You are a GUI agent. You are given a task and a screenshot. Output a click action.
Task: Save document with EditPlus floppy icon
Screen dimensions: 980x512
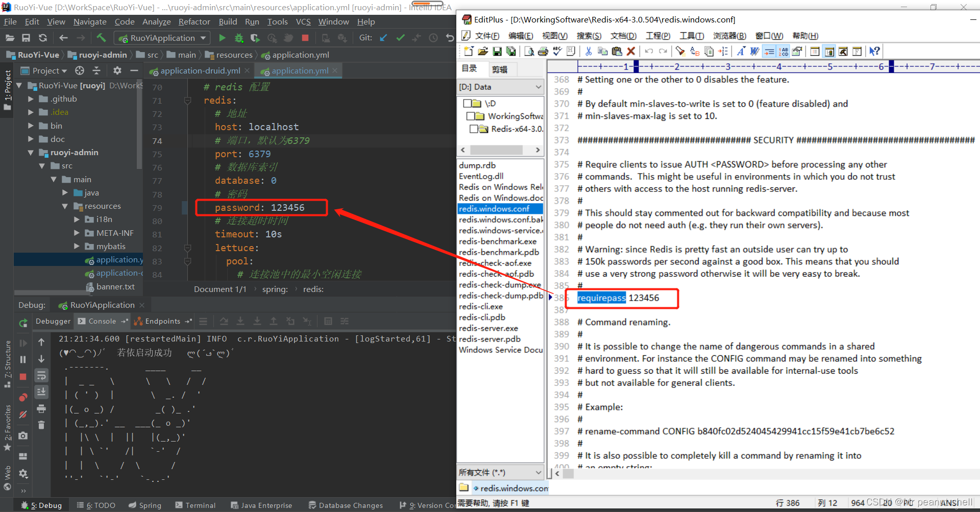point(497,51)
